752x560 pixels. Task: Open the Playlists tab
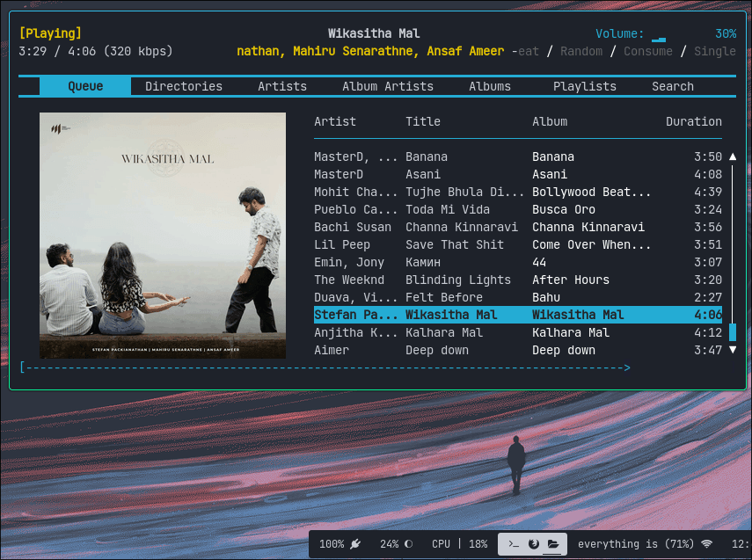(585, 86)
